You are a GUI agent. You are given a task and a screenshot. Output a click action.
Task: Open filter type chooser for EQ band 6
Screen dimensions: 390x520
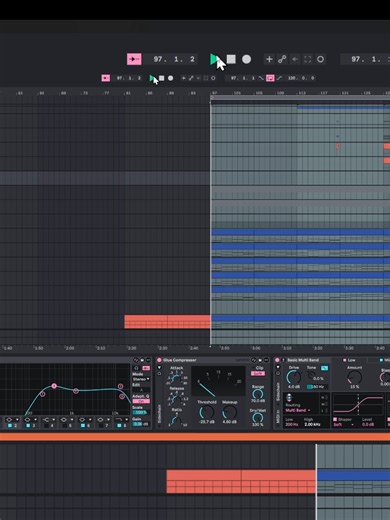coord(84,420)
